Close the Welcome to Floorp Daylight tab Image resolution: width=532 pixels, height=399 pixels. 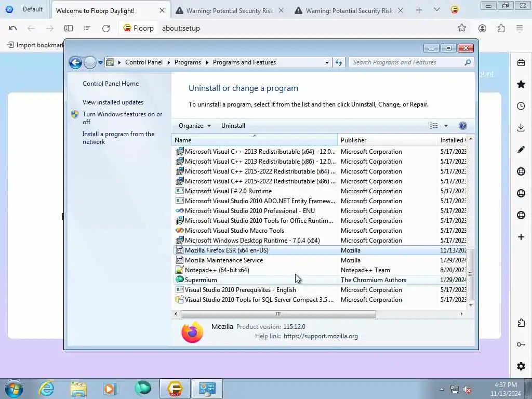pyautogui.click(x=162, y=10)
